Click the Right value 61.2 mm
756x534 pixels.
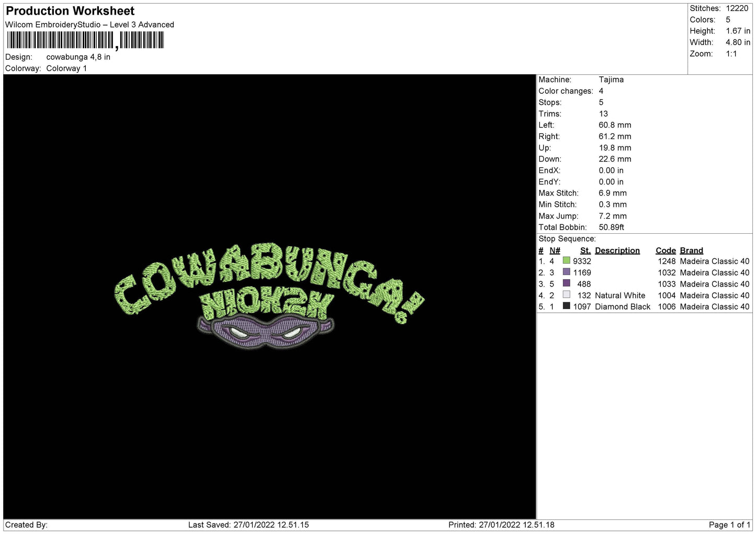coord(615,137)
